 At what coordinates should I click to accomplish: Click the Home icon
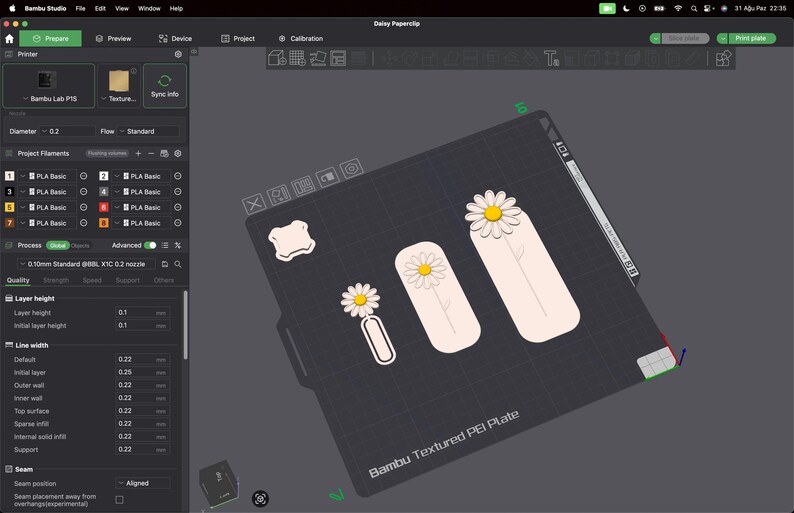[9, 38]
